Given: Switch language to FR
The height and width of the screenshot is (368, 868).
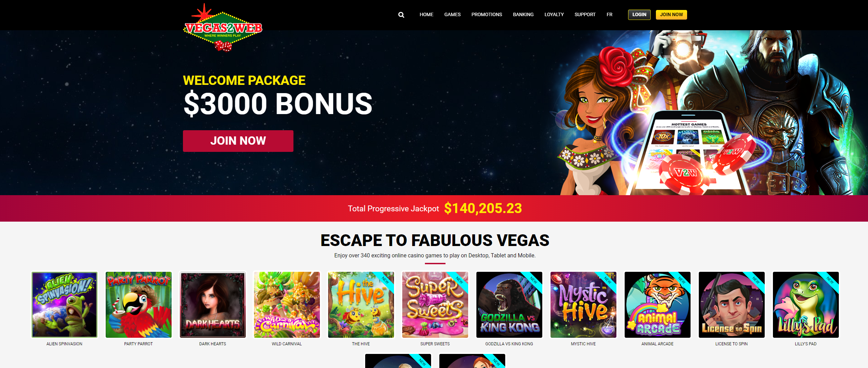Looking at the screenshot, I should (x=609, y=14).
